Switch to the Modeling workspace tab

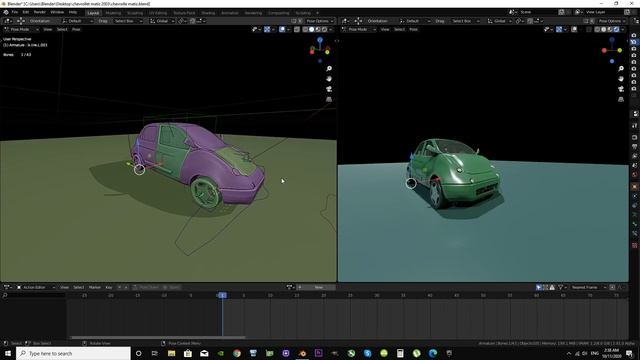(113, 13)
